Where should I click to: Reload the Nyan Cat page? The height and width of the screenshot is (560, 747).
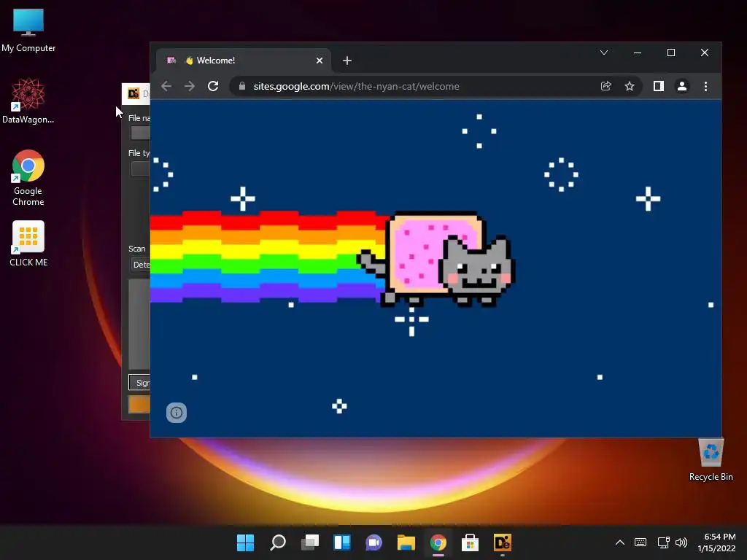tap(213, 86)
